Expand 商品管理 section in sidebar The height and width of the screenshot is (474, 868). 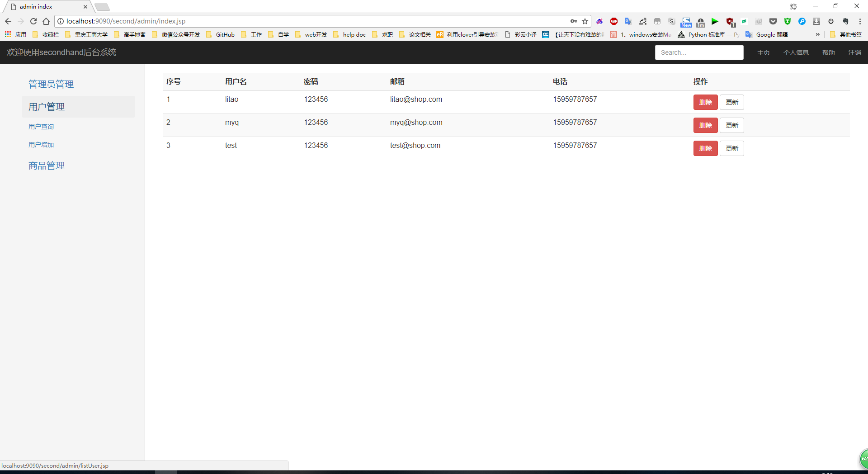click(47, 166)
